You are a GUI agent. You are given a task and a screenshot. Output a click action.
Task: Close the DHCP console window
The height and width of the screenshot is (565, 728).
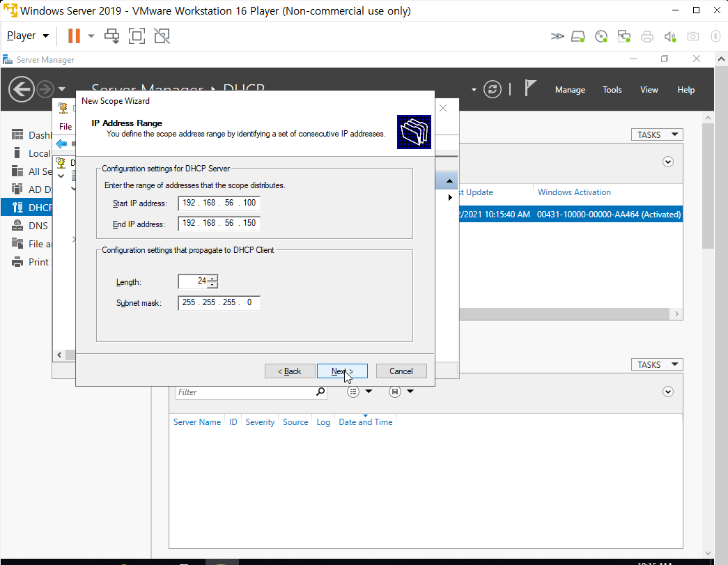(x=443, y=108)
